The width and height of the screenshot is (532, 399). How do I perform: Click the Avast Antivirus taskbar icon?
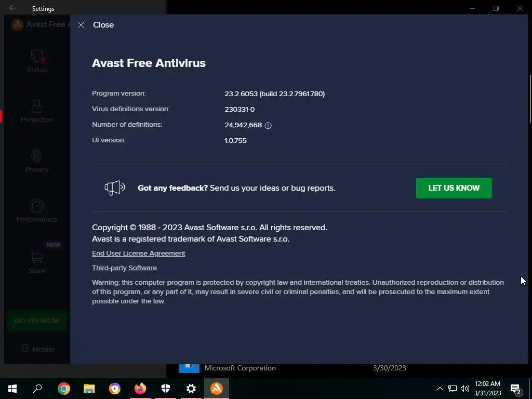click(217, 389)
